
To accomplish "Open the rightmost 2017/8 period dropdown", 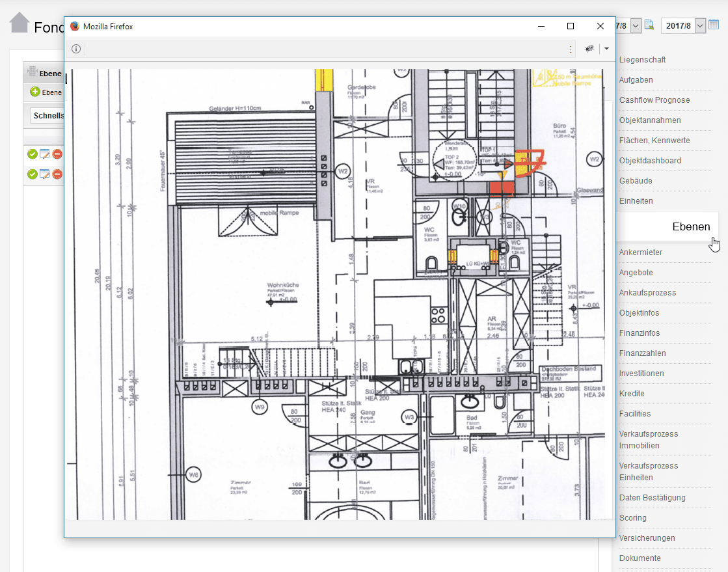I will (x=700, y=26).
